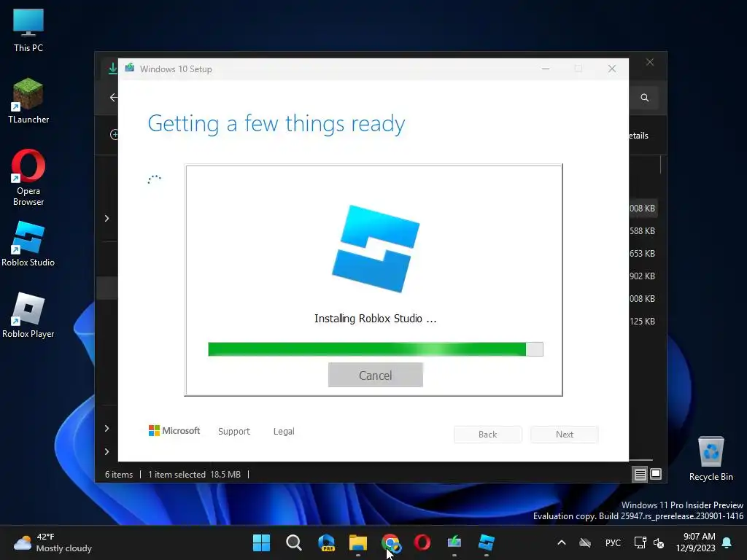
Task: Open the Legal link
Action: coord(284,432)
